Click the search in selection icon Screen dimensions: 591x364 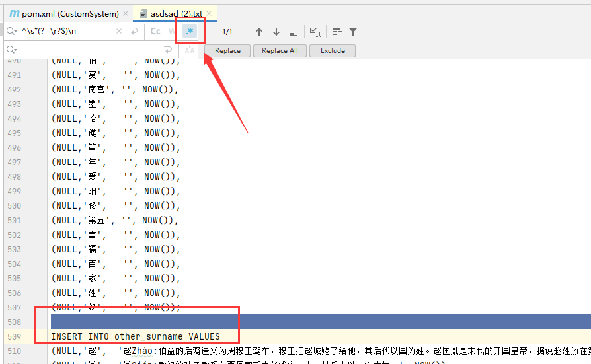[x=294, y=32]
